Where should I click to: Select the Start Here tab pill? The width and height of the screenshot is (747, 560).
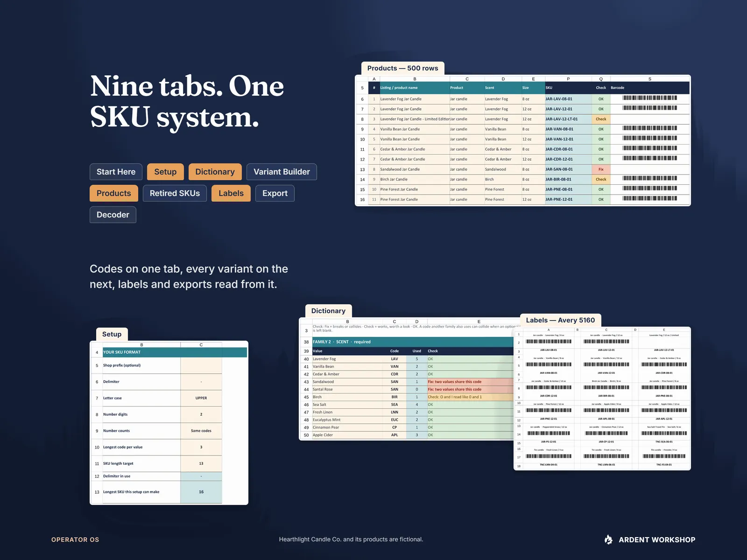click(116, 172)
